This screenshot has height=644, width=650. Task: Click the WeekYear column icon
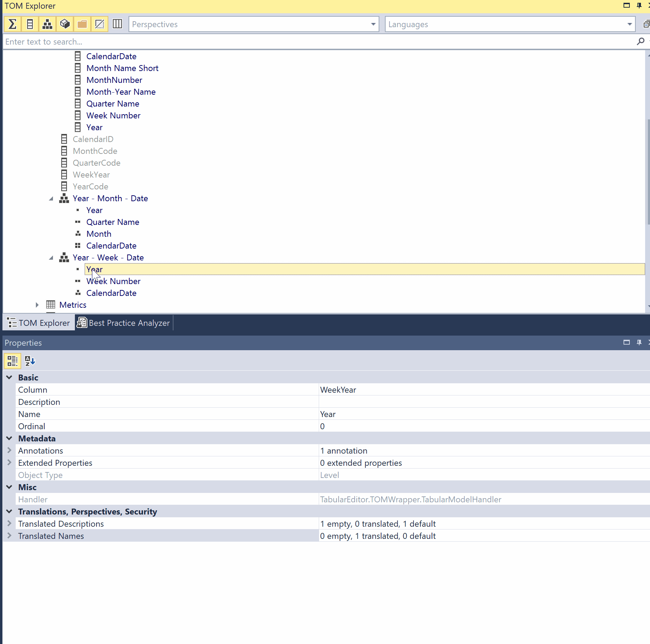pos(64,175)
